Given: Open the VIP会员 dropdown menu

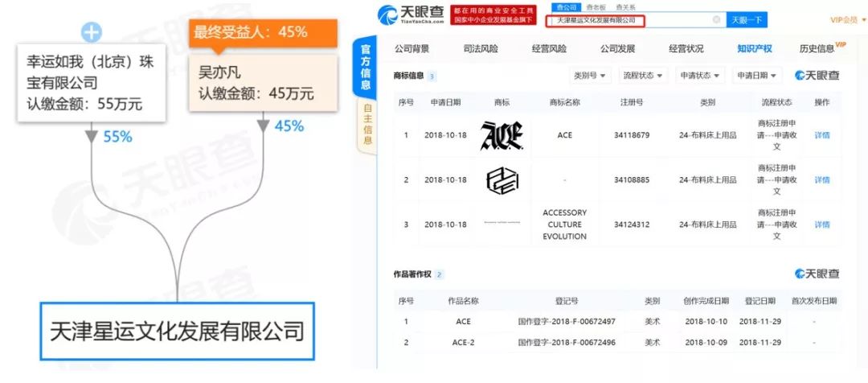Looking at the screenshot, I should (848, 20).
